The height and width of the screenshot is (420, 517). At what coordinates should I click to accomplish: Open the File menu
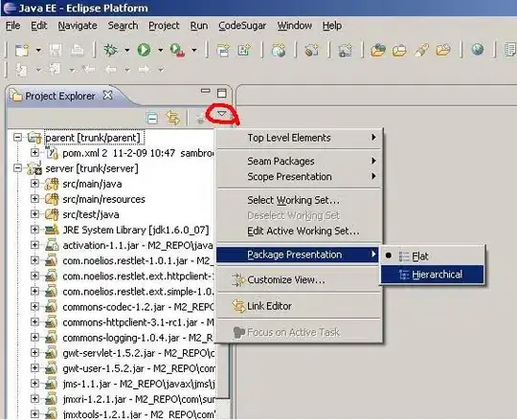click(x=12, y=26)
